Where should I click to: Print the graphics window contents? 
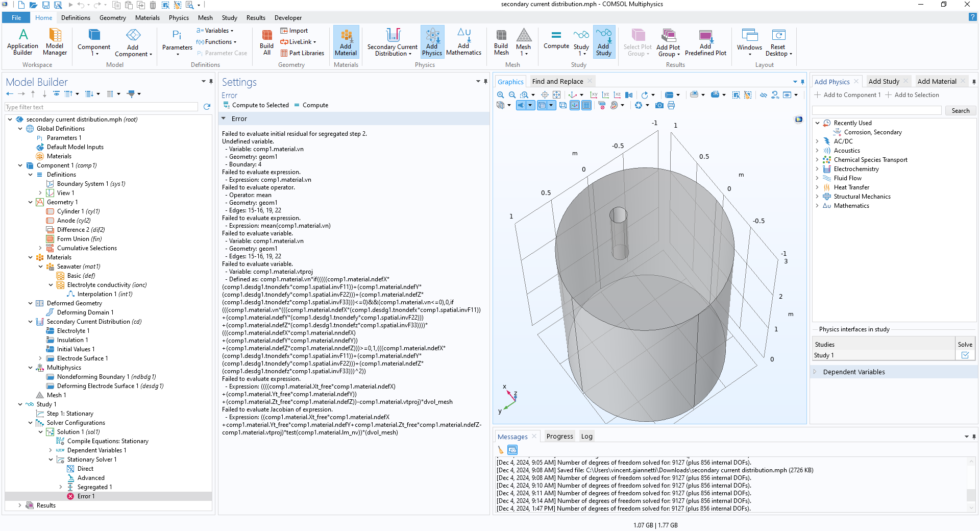671,105
